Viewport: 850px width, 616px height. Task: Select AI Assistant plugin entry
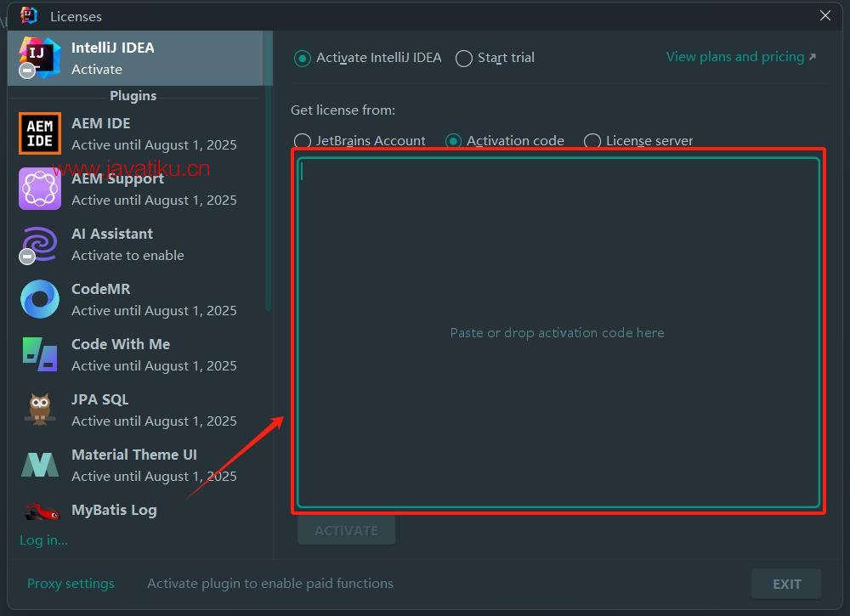[x=135, y=245]
